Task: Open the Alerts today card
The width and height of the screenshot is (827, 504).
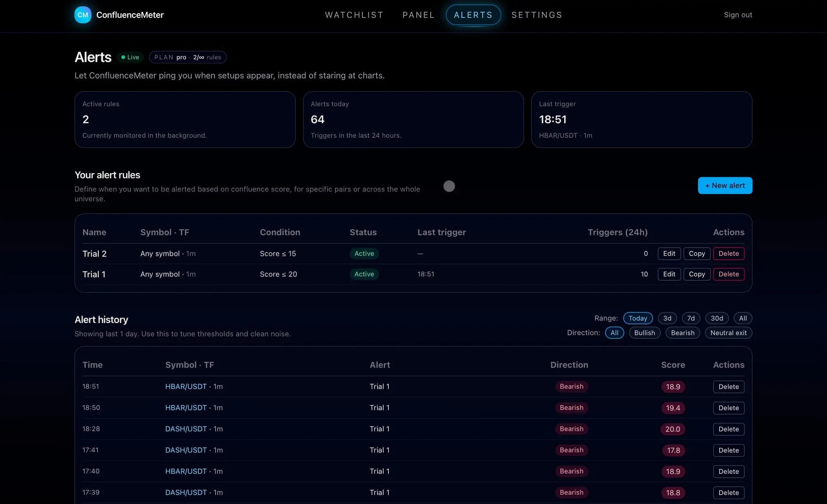Action: click(413, 120)
